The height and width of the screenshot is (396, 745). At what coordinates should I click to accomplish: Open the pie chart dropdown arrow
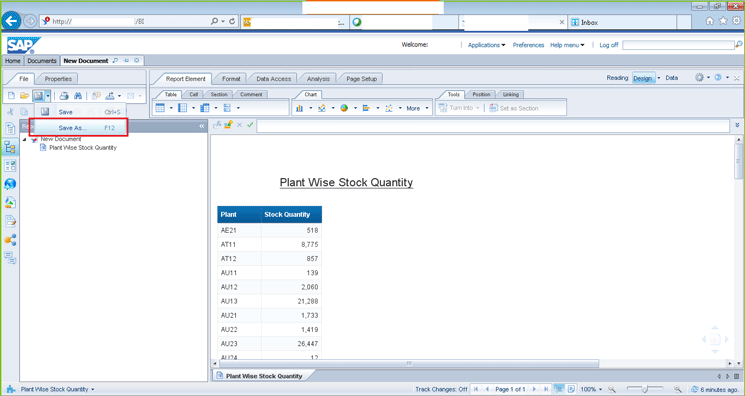click(355, 108)
